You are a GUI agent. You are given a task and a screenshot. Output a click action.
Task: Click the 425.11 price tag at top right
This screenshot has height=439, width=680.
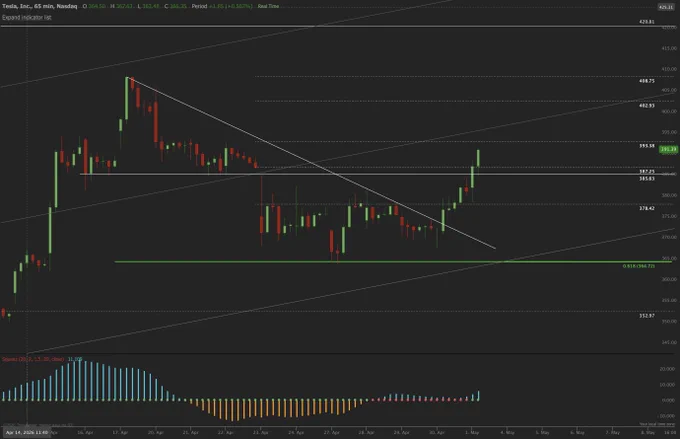[666, 7]
